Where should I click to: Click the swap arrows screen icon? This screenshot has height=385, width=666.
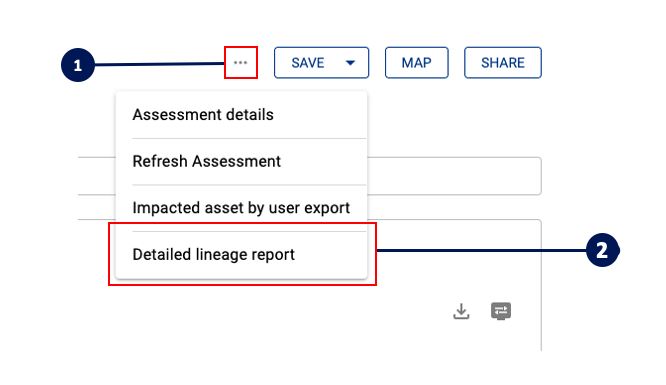point(501,311)
